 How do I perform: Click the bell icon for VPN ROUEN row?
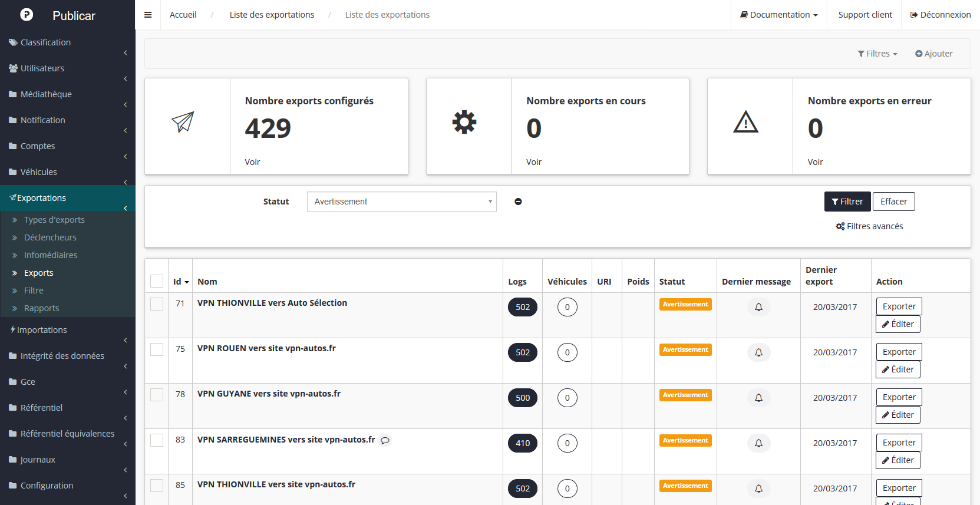click(758, 352)
